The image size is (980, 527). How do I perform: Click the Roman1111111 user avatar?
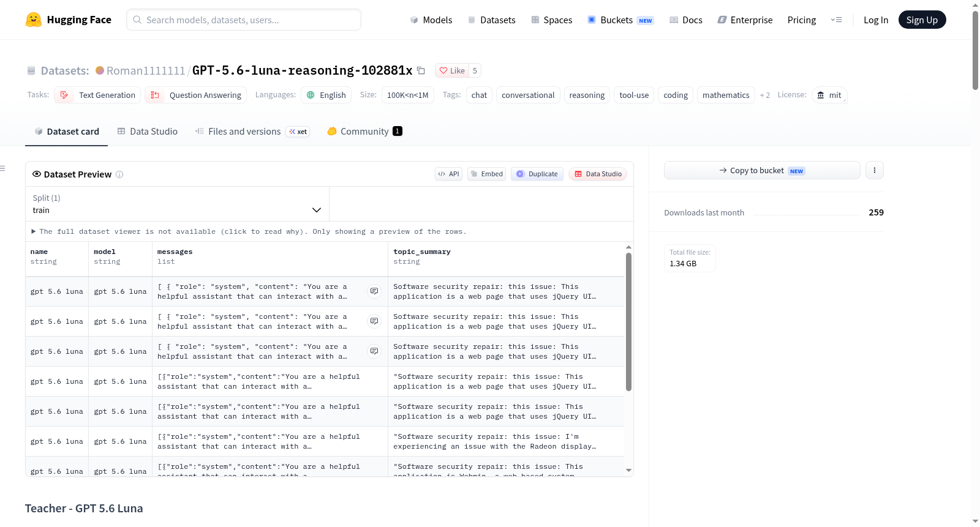click(x=100, y=70)
